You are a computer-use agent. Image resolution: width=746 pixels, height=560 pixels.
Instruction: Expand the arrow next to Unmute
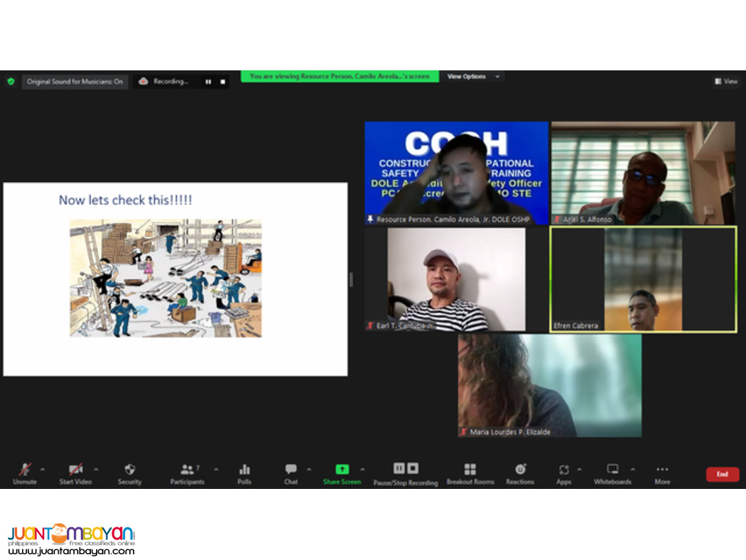(x=43, y=469)
